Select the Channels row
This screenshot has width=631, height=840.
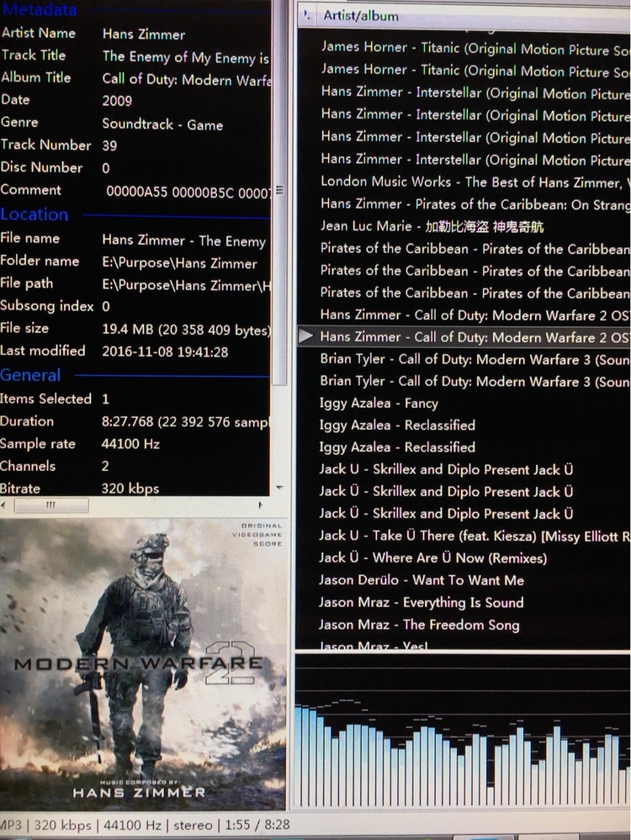(135, 466)
